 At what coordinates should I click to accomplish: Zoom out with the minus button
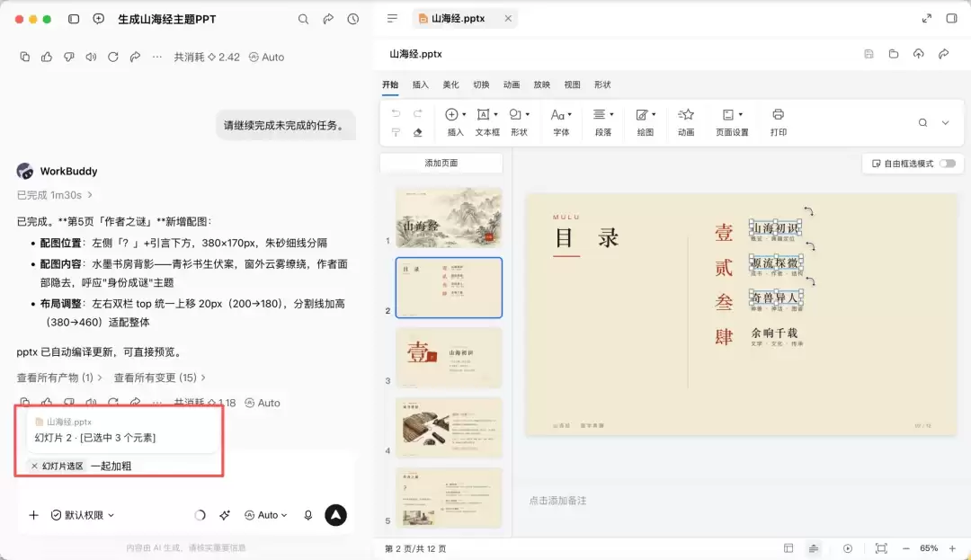(x=905, y=548)
